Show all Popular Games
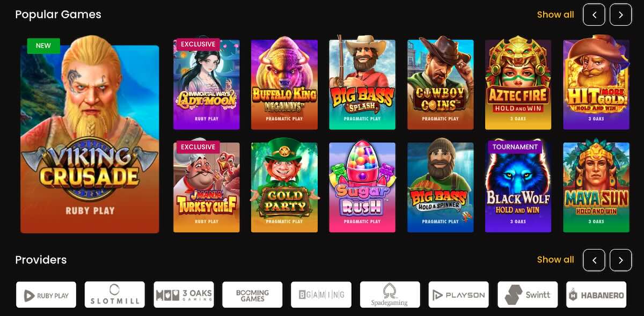 (x=555, y=15)
